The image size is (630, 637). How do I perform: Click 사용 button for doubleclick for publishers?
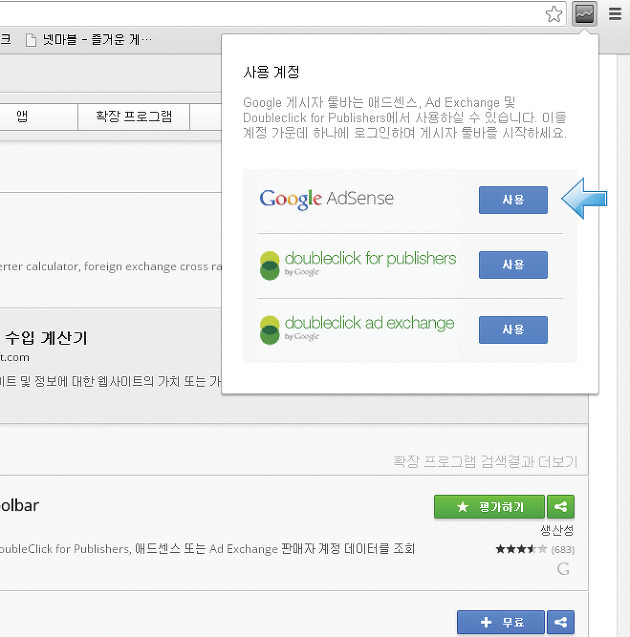pos(513,265)
